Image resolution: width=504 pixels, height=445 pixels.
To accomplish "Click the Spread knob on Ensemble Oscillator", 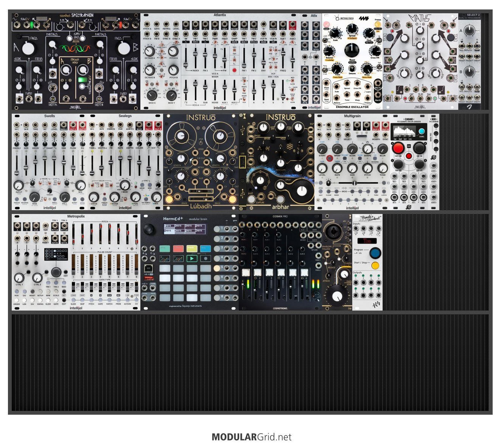I will (352, 29).
